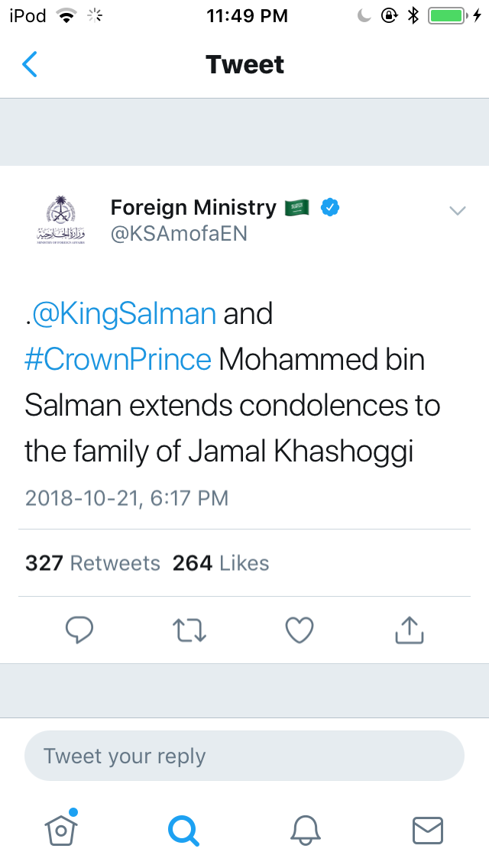Open the #CrownPrince hashtag link
This screenshot has width=489, height=868.
click(x=118, y=360)
